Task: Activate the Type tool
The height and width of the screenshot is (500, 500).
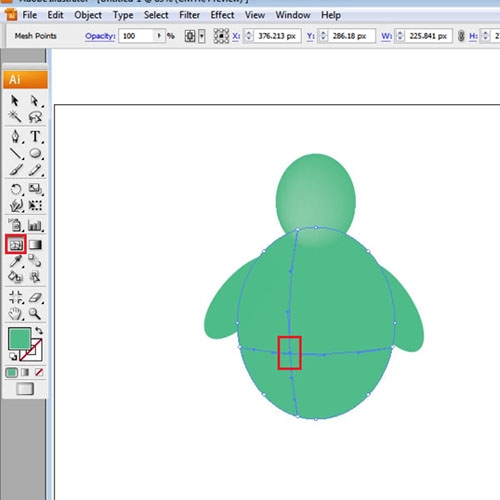Action: point(35,136)
